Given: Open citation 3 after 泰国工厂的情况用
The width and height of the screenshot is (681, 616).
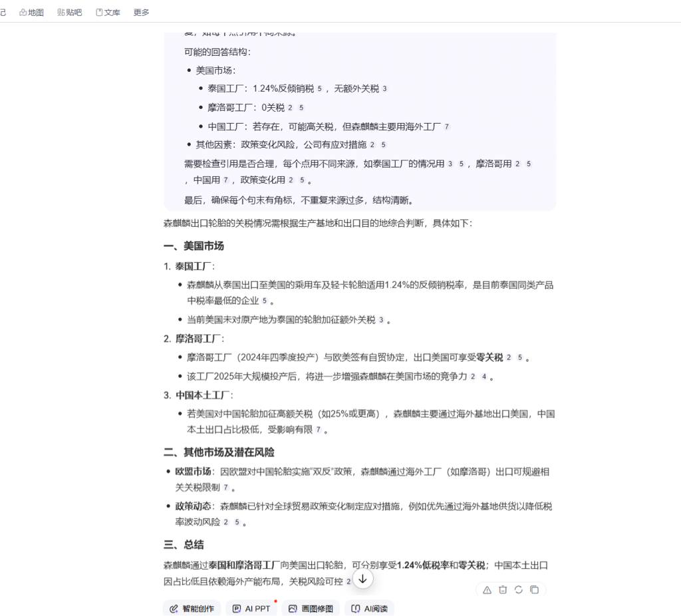Looking at the screenshot, I should pos(450,164).
